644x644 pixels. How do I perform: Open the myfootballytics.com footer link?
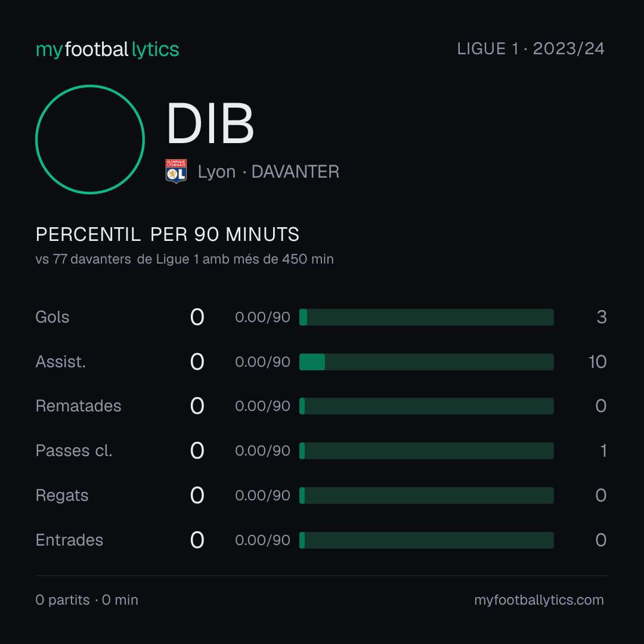click(x=539, y=600)
